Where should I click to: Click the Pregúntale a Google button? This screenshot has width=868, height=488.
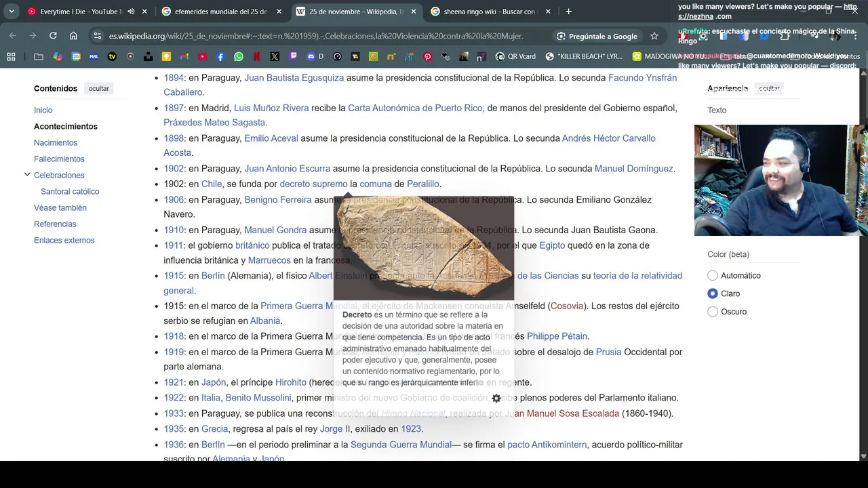(597, 36)
